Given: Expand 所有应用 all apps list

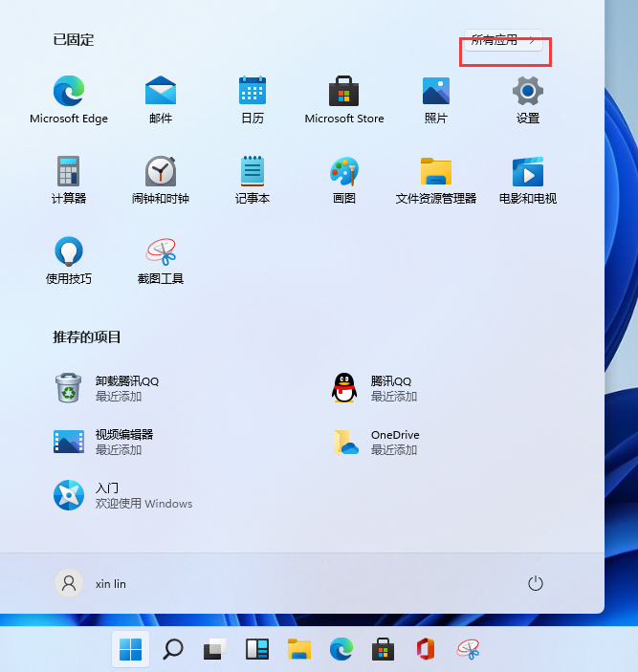Looking at the screenshot, I should point(503,41).
